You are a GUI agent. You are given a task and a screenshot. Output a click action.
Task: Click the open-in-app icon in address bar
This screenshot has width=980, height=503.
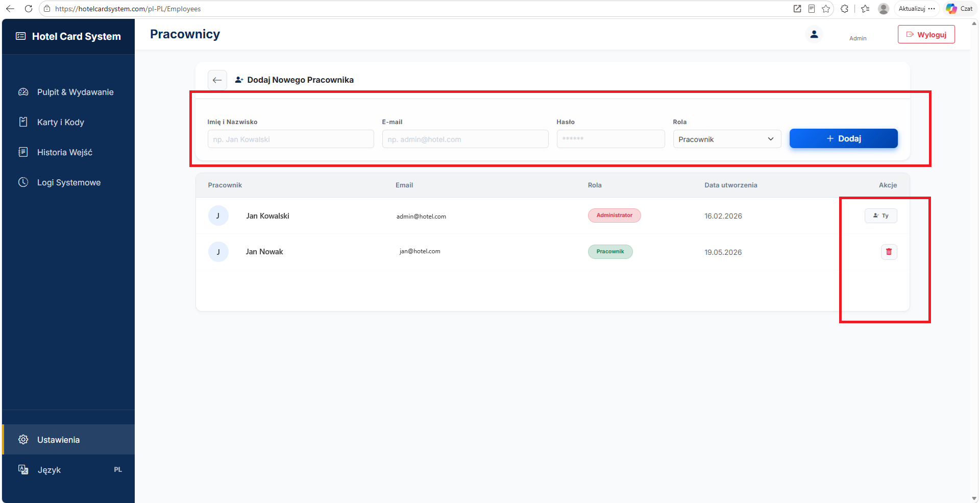point(797,9)
